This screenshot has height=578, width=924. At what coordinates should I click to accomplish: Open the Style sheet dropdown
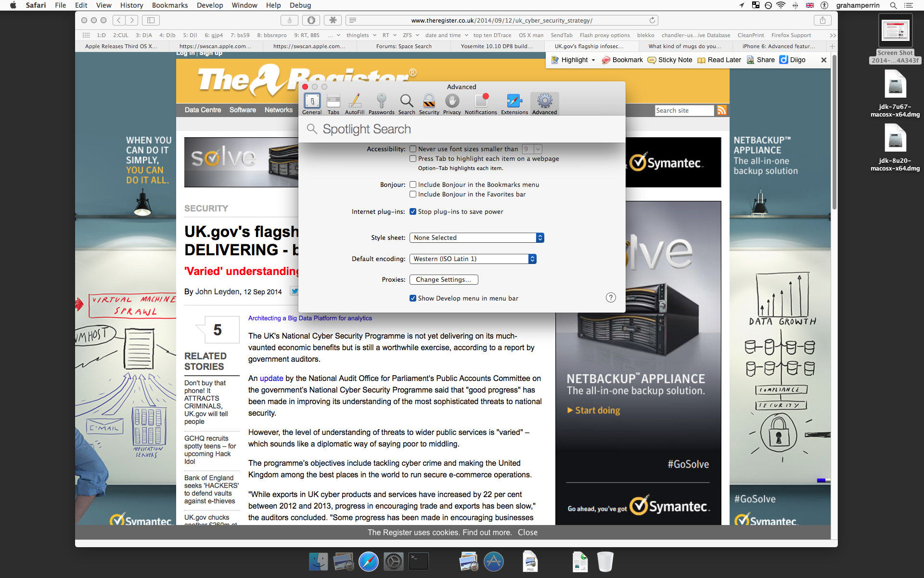point(476,237)
